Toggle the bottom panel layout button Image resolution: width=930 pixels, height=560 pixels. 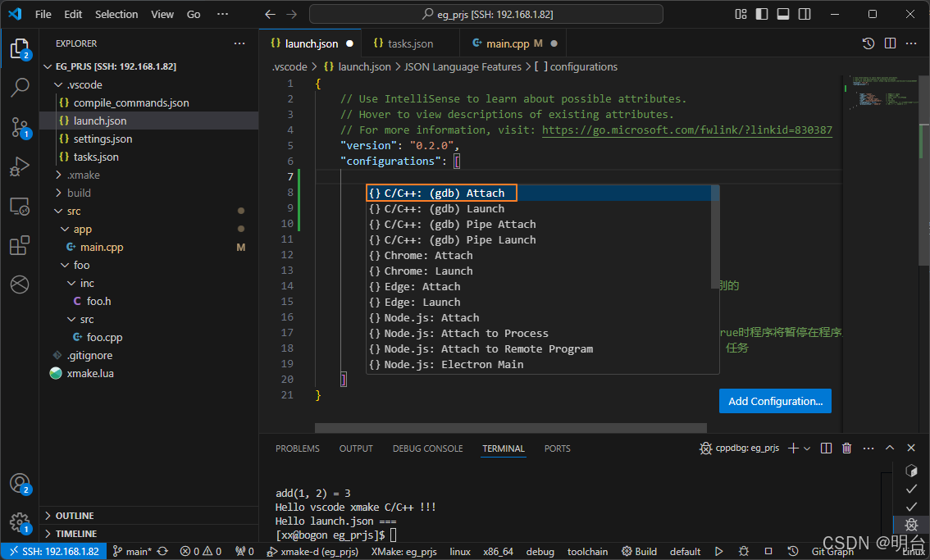[x=783, y=14]
